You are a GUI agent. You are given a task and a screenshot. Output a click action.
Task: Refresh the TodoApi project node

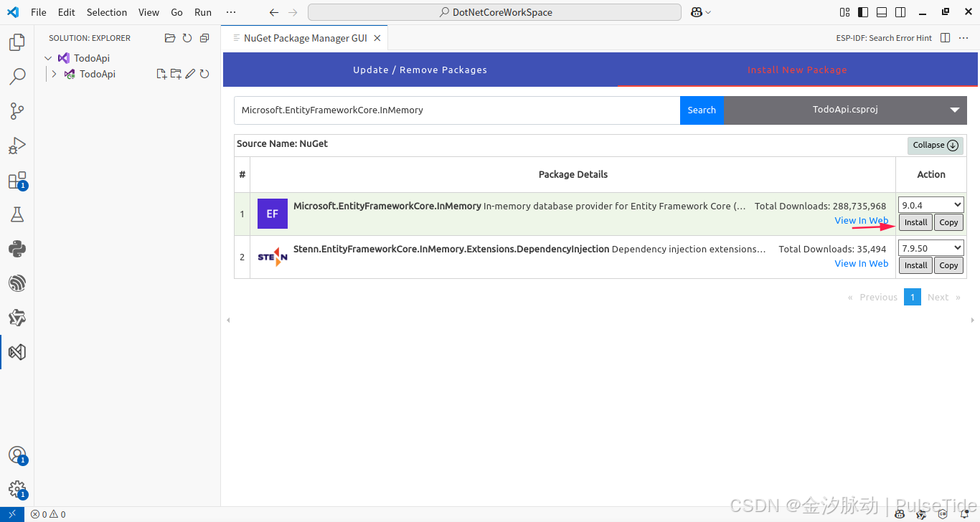click(x=204, y=74)
